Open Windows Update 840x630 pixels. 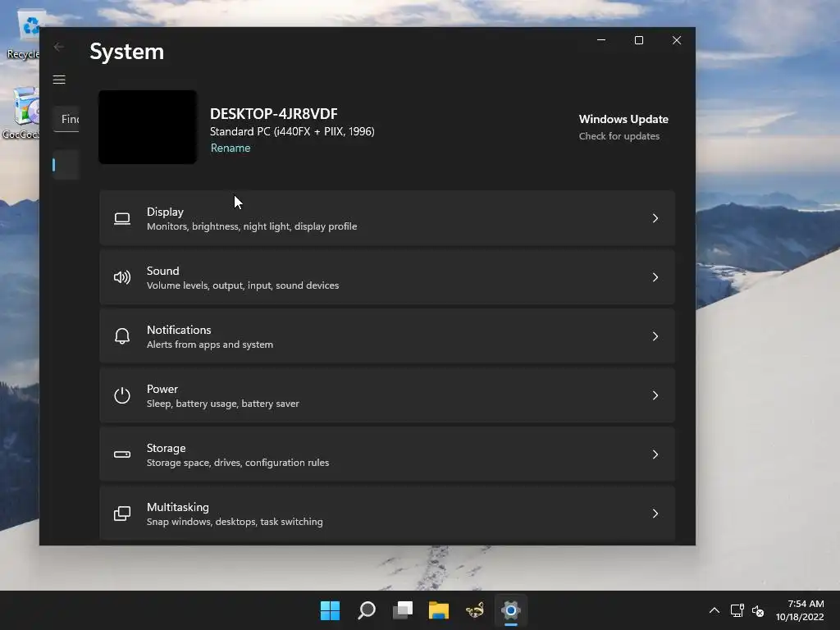pos(623,119)
